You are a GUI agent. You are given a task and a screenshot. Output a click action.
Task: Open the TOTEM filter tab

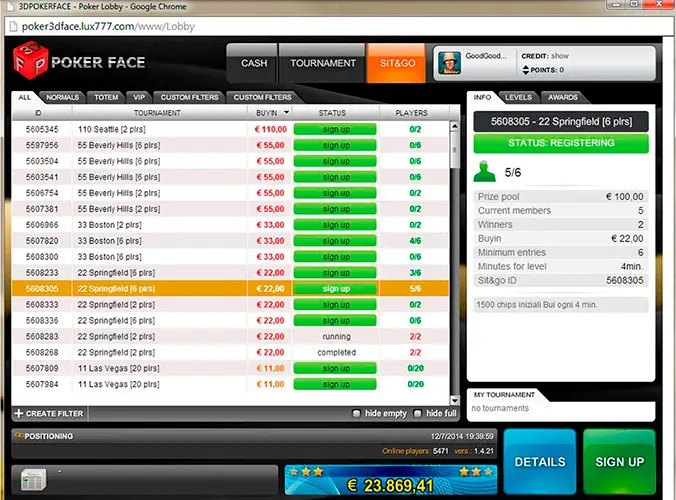pos(106,97)
